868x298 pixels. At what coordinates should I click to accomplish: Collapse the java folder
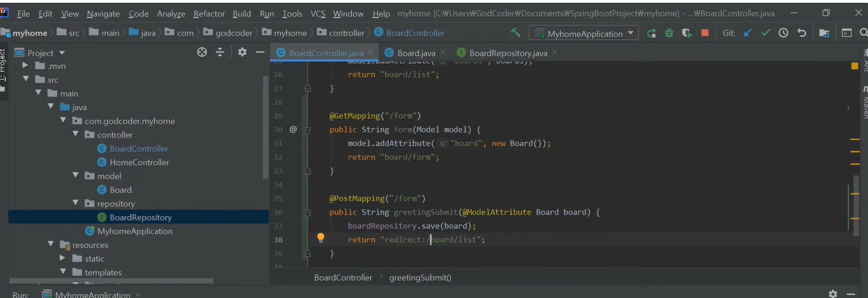50,107
